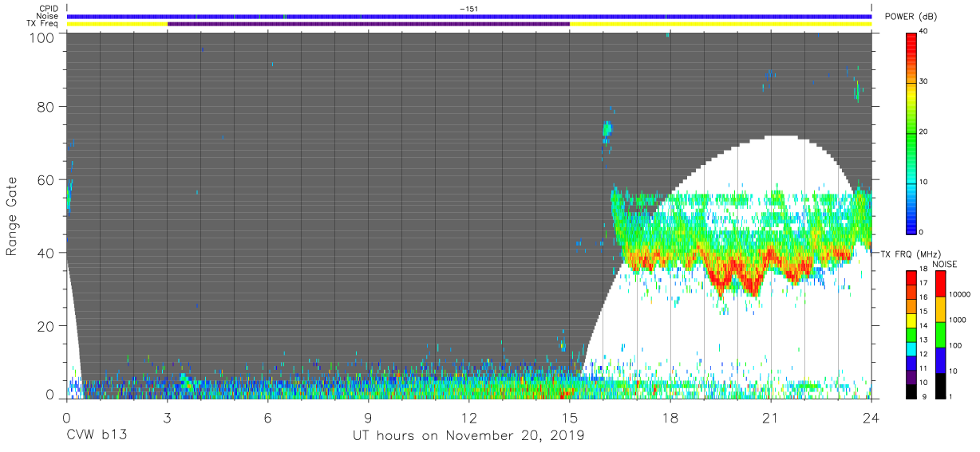Click the 80 tick on Range Gate axis
Viewport: 980px width, 452px height.
tap(46, 106)
